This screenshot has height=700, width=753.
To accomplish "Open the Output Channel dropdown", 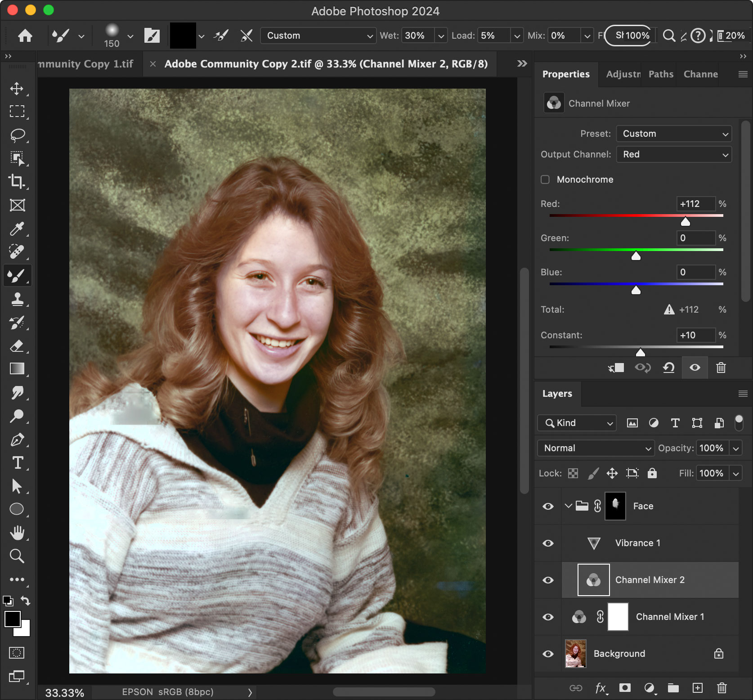I will (x=673, y=154).
